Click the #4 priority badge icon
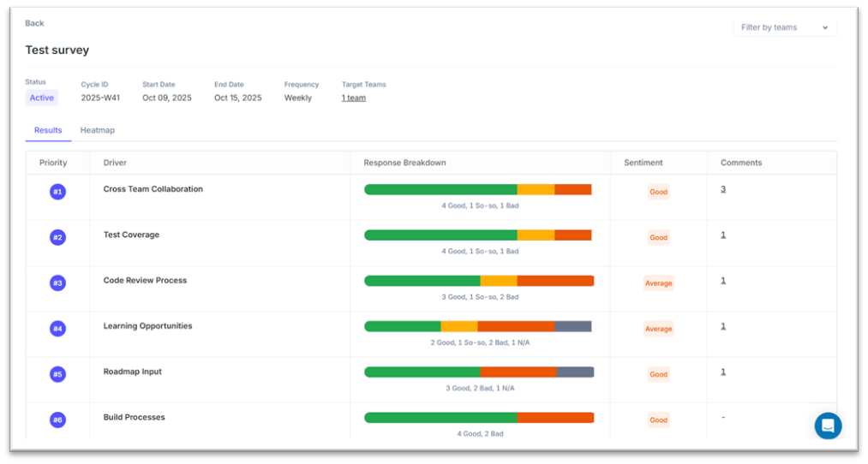The image size is (868, 464). point(57,329)
